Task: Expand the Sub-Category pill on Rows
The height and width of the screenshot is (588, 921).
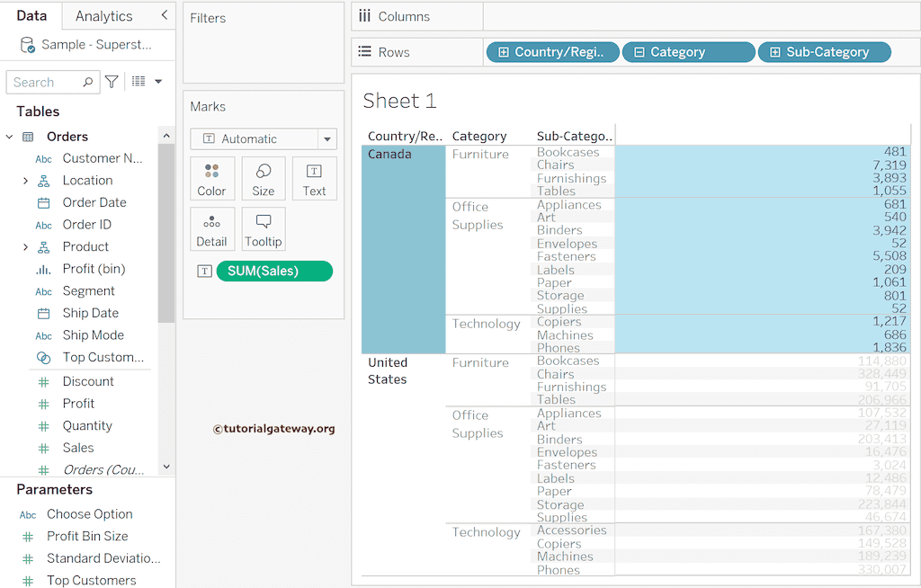Action: 775,52
